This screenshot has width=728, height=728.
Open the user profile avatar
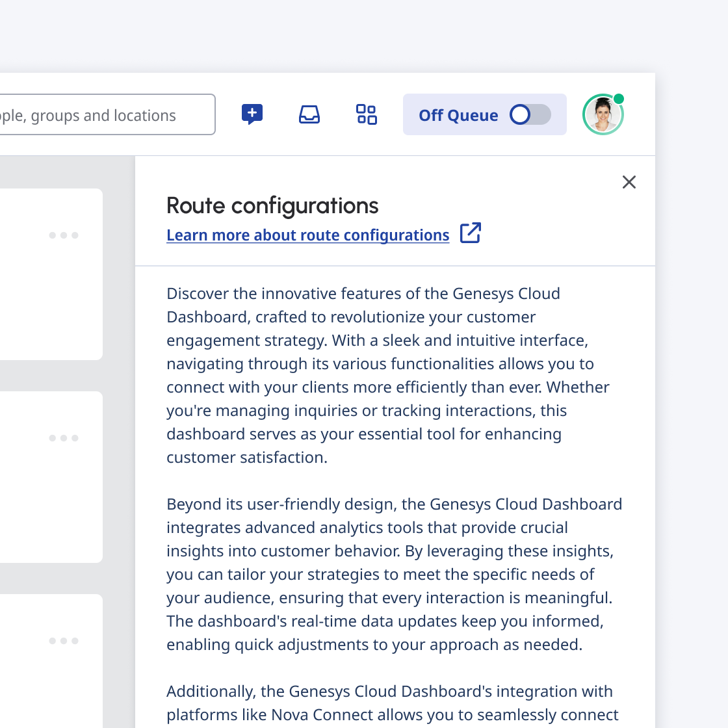pyautogui.click(x=603, y=114)
